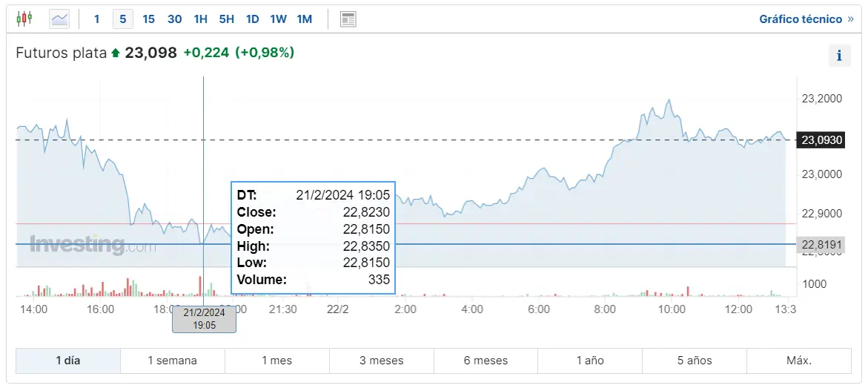Select the 1 semana range tab
This screenshot has height=391, width=868.
(x=173, y=361)
